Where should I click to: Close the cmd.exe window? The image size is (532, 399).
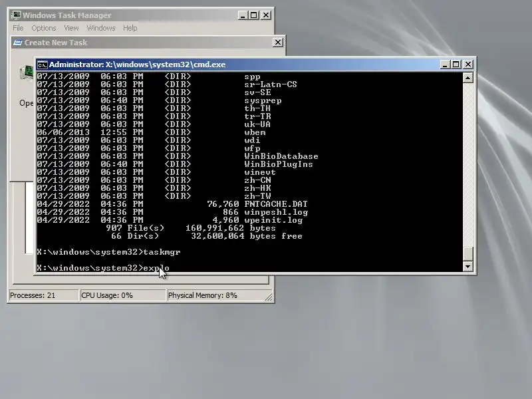tap(468, 65)
